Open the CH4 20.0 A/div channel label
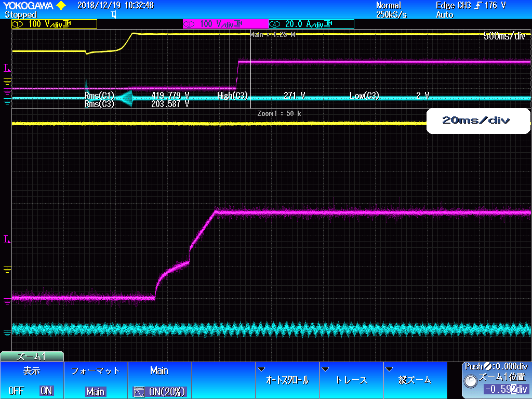The height and width of the screenshot is (399, 532). coord(312,24)
